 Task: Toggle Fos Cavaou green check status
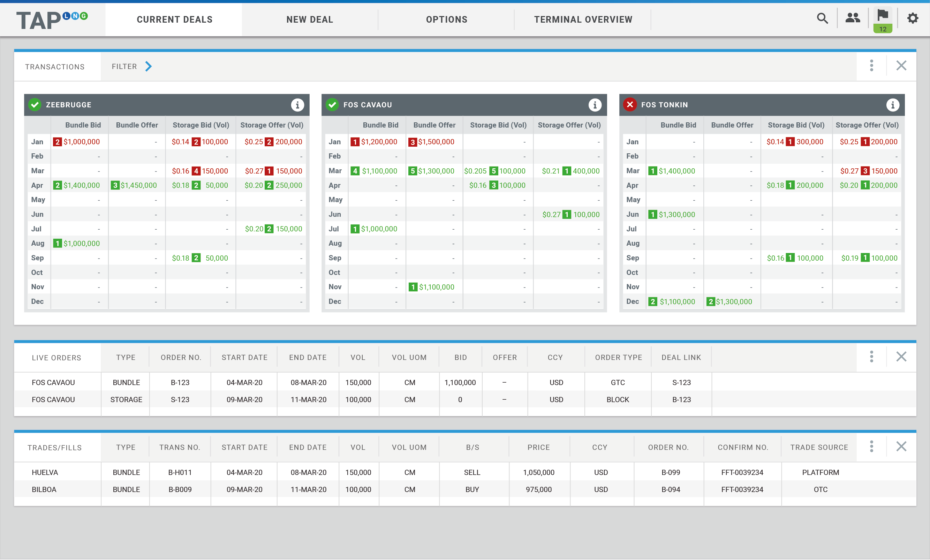pyautogui.click(x=332, y=105)
